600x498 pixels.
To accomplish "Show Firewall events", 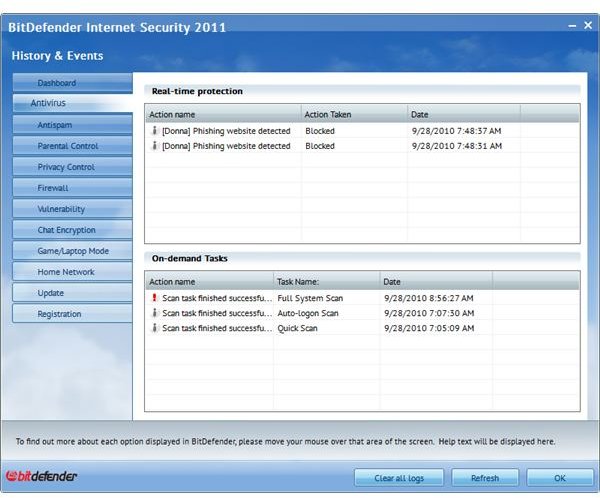I will pos(72,188).
